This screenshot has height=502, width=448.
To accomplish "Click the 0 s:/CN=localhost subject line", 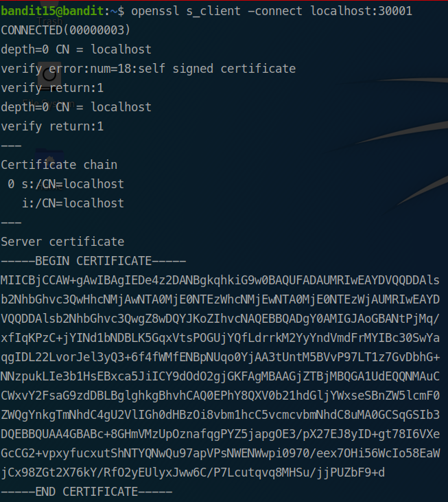I will 66,184.
